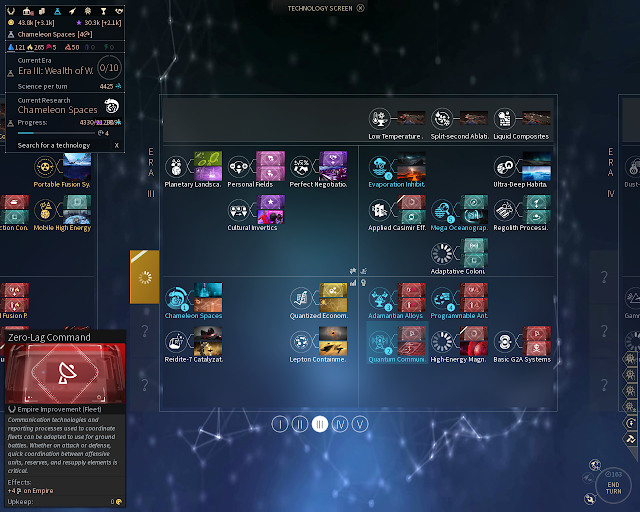Switch to Era IV tab
The height and width of the screenshot is (512, 640).
pos(340,424)
